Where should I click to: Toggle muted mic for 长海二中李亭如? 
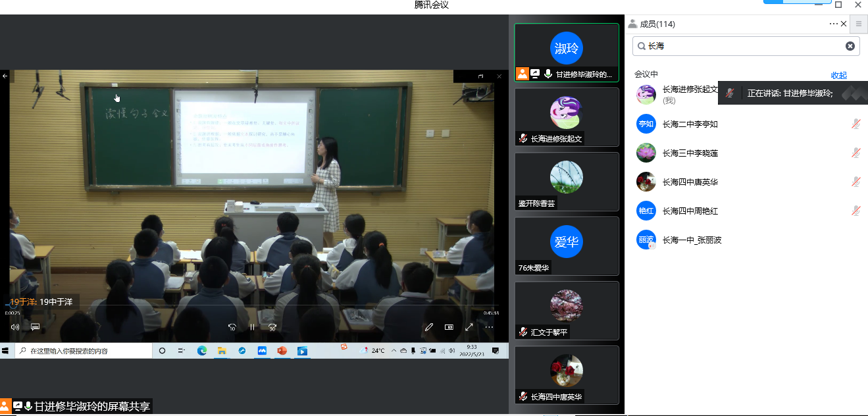855,124
